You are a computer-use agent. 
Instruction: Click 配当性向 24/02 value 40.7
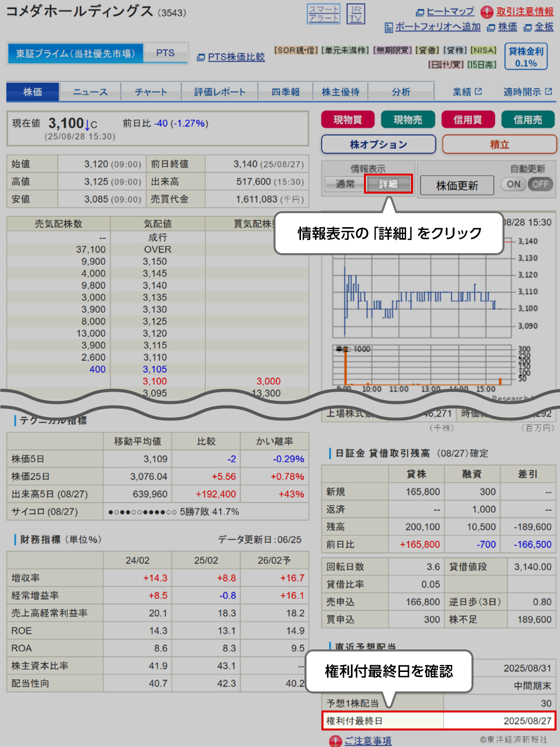(x=158, y=683)
